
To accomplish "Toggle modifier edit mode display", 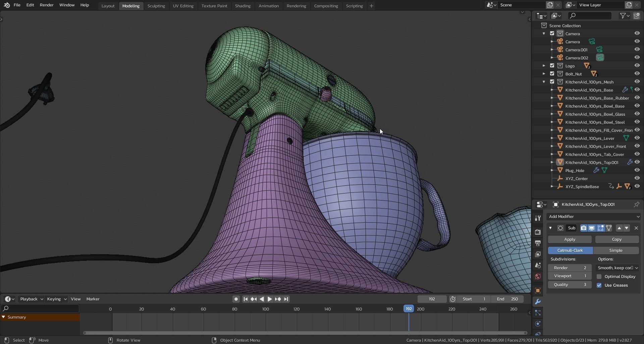I will click(x=600, y=228).
